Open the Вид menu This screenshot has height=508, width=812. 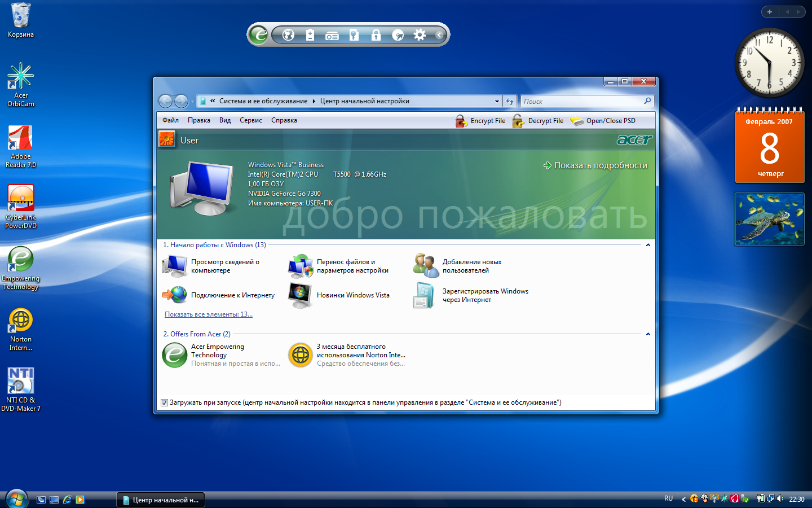[225, 120]
